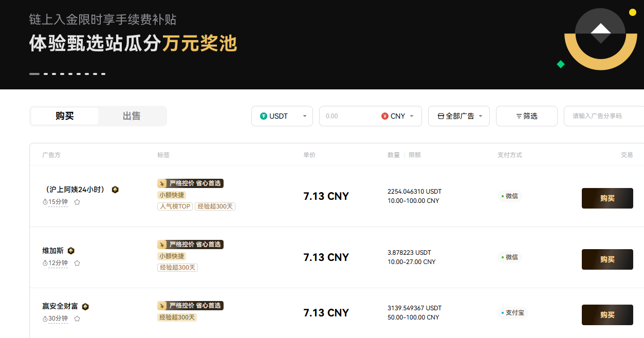The image size is (644, 338).
Task: Toggle the favorite star for 维加斯
Action: (77, 263)
